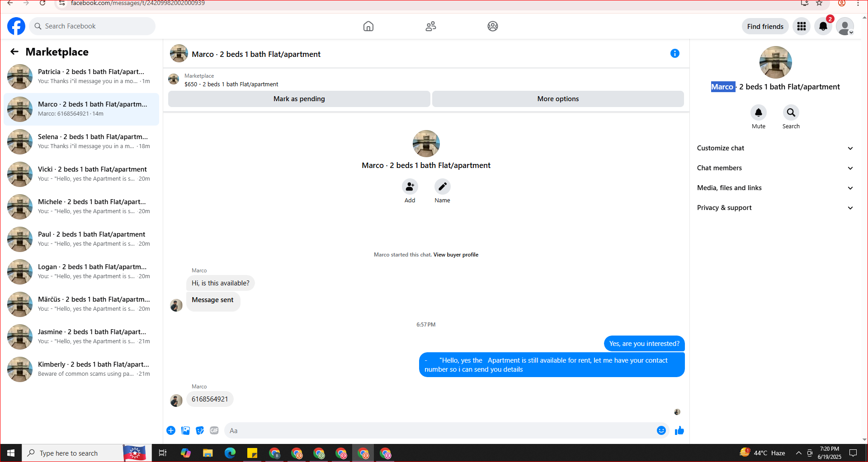Search in conversation with the magnifier icon

791,112
